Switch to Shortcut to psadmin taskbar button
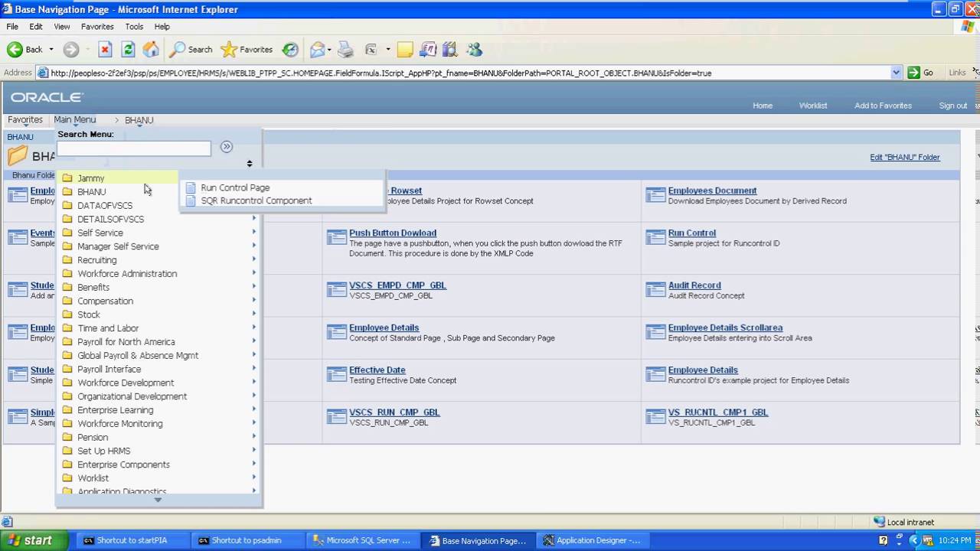Viewport: 980px width, 551px height. [247, 540]
